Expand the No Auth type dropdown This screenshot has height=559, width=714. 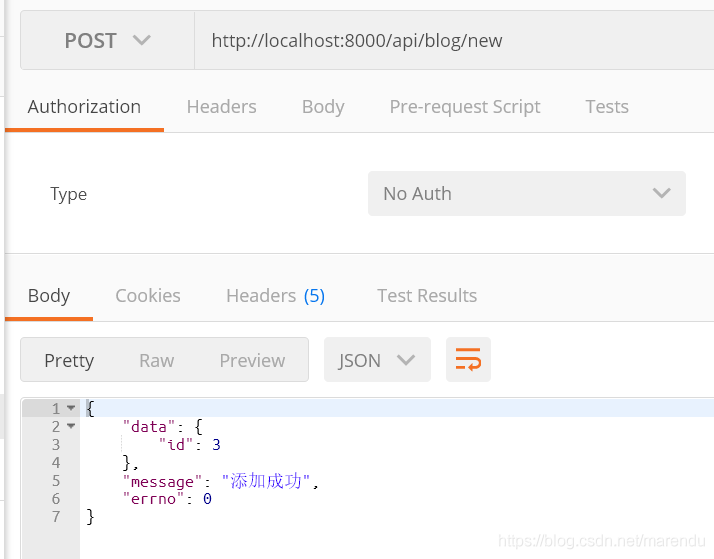coord(527,193)
